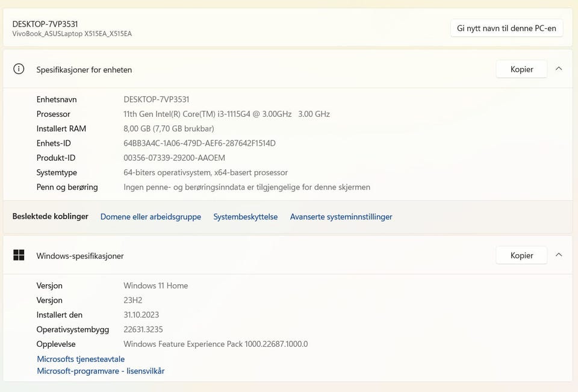
Task: Click the Windows 11 Home value
Action: (x=155, y=286)
